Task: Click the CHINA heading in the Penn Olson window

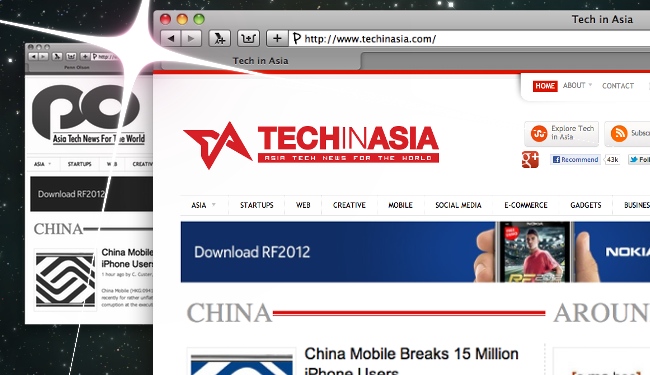Action: (x=58, y=229)
